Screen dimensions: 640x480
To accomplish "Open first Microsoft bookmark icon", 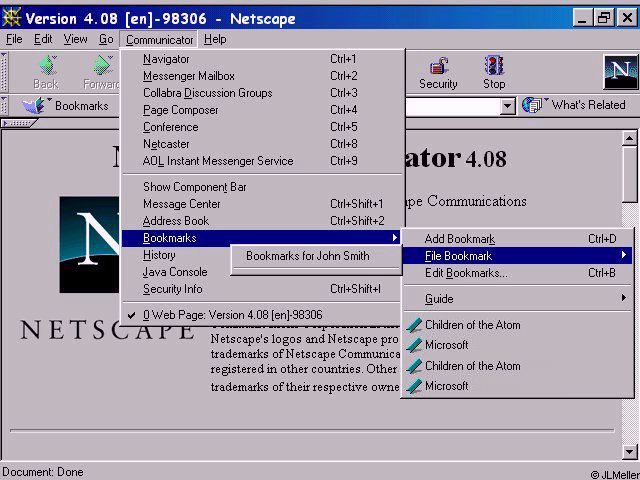I will 414,345.
